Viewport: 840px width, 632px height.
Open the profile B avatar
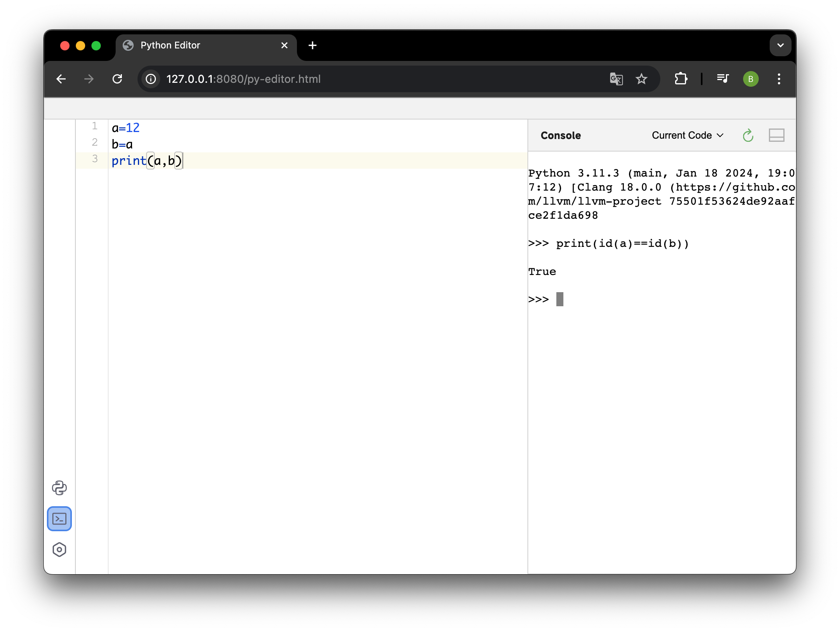pyautogui.click(x=751, y=79)
